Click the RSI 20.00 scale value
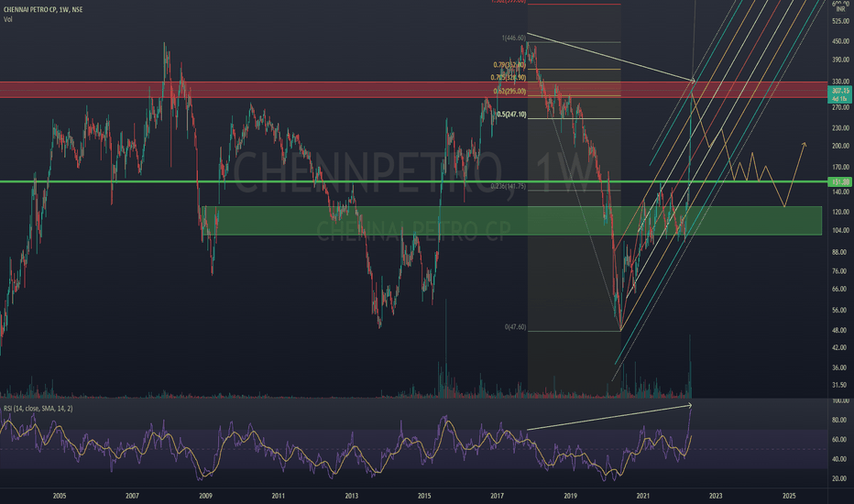Image resolution: width=854 pixels, height=504 pixels. [x=840, y=479]
